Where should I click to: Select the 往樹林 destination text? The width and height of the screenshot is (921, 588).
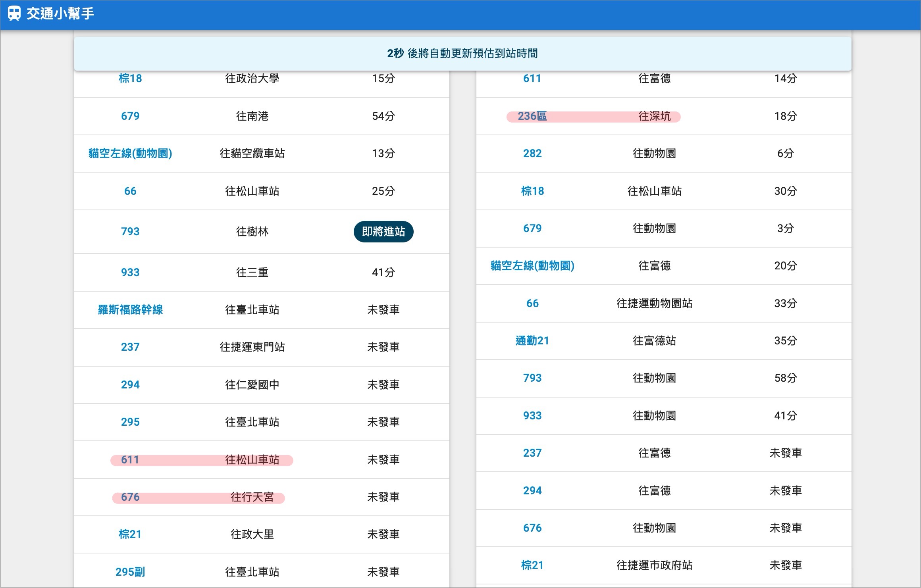252,232
